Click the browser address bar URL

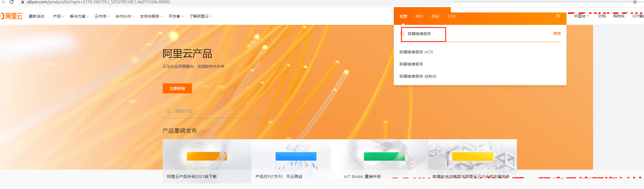pyautogui.click(x=99, y=2)
